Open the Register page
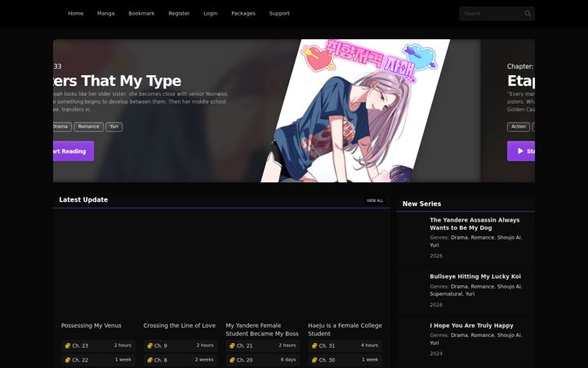This screenshot has height=368, width=588. point(179,13)
